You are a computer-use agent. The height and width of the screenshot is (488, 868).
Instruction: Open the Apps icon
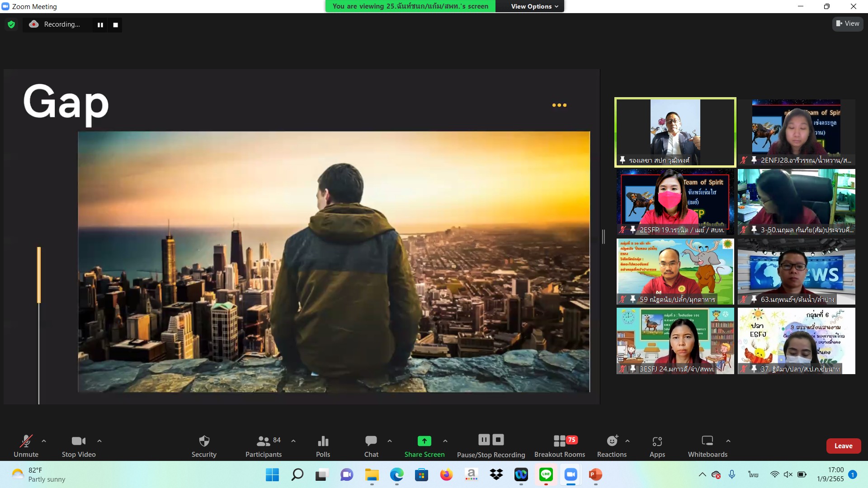657,441
